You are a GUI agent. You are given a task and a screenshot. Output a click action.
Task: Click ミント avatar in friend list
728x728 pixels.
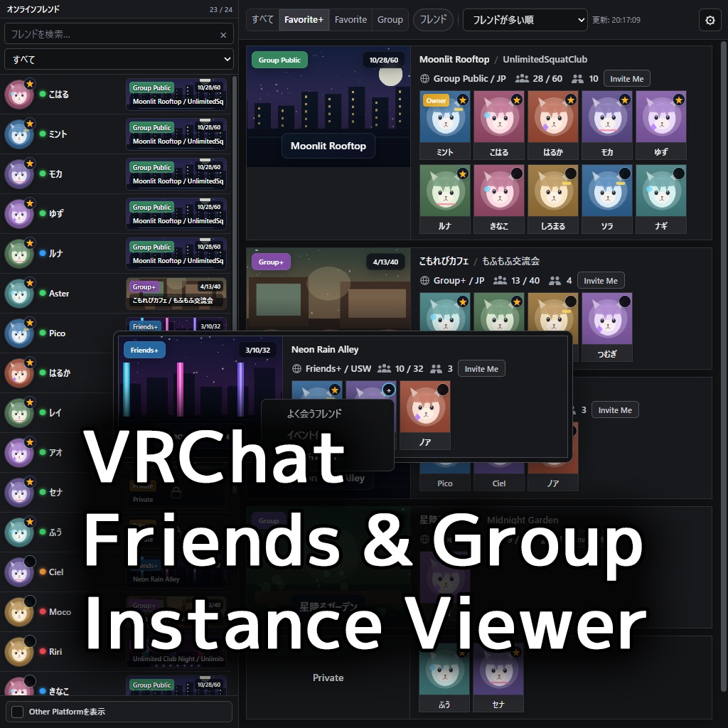(19, 134)
